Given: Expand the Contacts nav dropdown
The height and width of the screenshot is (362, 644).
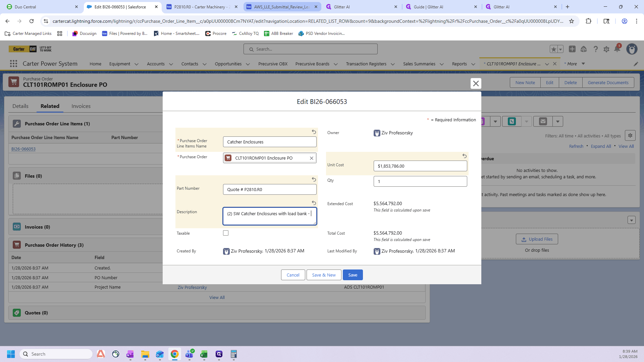Looking at the screenshot, I should [x=205, y=64].
